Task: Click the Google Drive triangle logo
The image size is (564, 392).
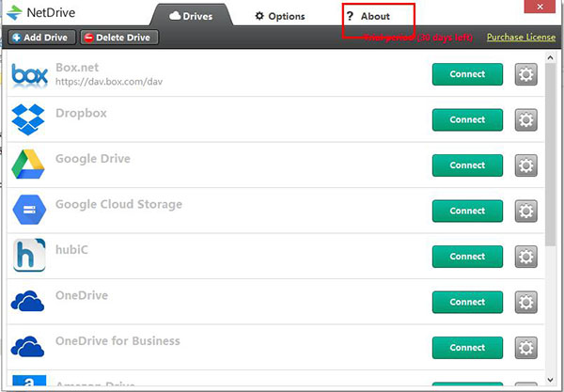Action: pyautogui.click(x=27, y=165)
